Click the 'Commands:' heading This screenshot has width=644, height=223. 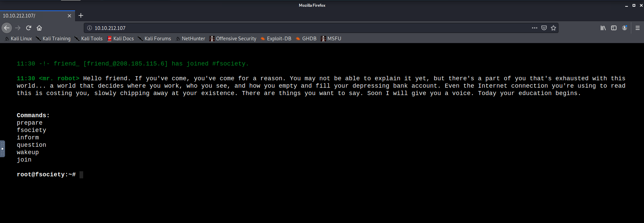click(x=33, y=116)
